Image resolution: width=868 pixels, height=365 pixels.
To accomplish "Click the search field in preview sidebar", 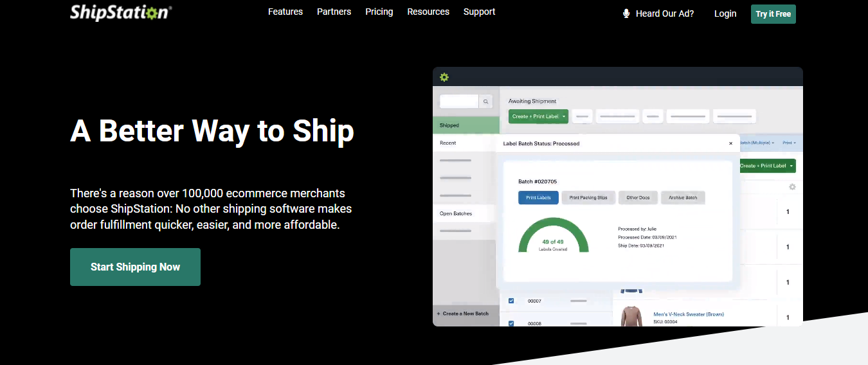I will (459, 102).
